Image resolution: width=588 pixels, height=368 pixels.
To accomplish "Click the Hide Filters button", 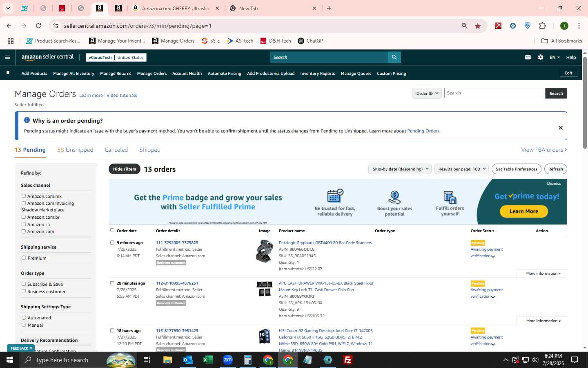I will tap(125, 169).
